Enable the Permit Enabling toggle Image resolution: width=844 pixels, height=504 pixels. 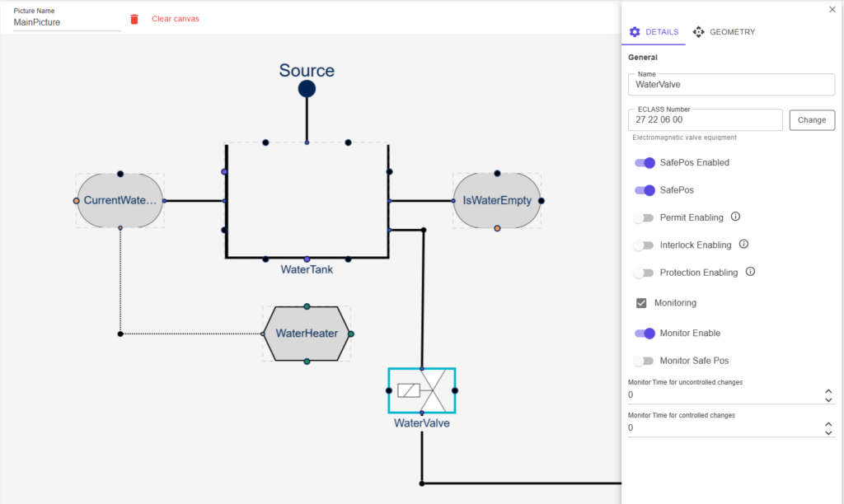coord(643,218)
